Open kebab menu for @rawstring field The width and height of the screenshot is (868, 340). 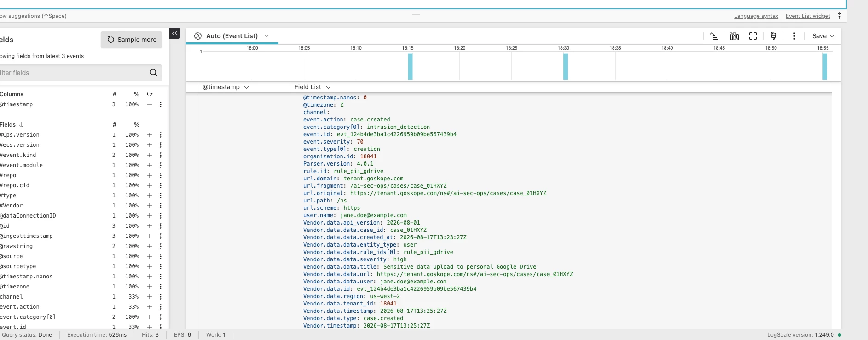pos(161,246)
